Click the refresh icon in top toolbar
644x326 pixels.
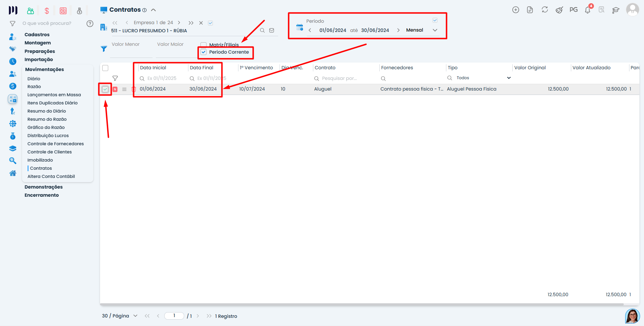545,10
